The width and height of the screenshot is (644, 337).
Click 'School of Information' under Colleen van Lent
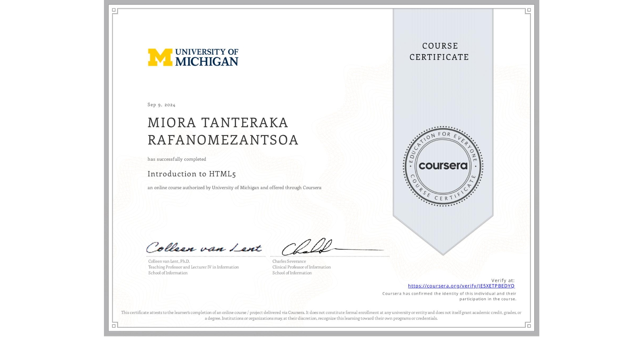tap(168, 273)
